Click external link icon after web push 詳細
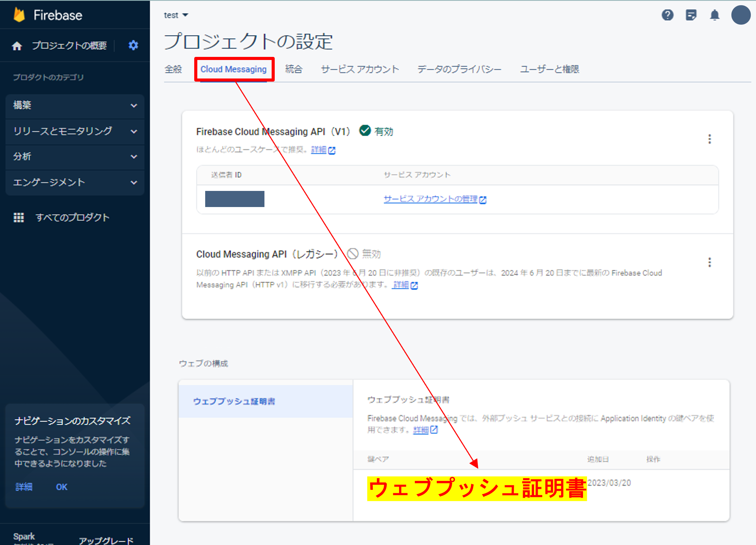 (x=434, y=430)
